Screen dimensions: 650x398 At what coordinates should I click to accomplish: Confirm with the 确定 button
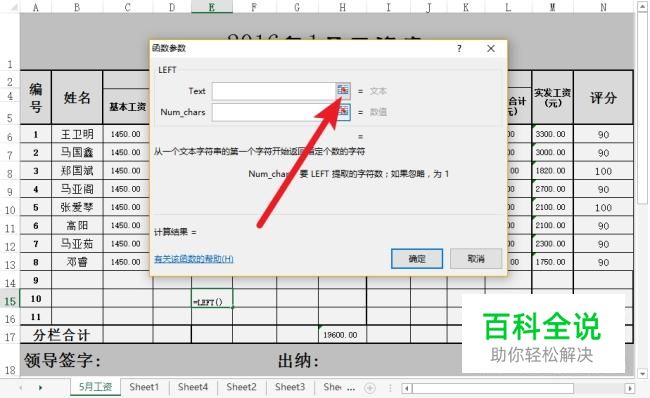(x=417, y=259)
